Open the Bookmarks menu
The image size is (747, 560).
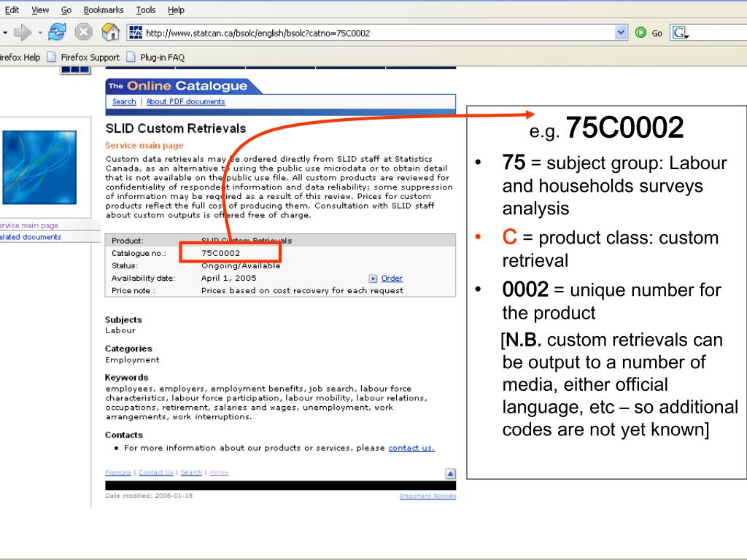click(x=104, y=10)
